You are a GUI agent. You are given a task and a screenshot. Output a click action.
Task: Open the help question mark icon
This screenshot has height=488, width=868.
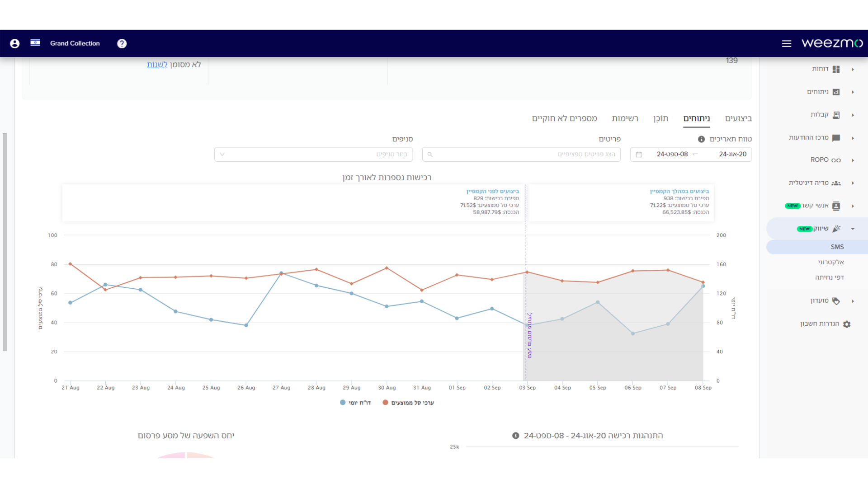pos(122,43)
